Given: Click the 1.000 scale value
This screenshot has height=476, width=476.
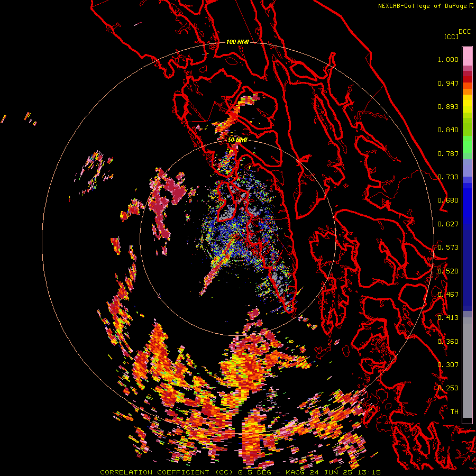Looking at the screenshot, I should 448,59.
